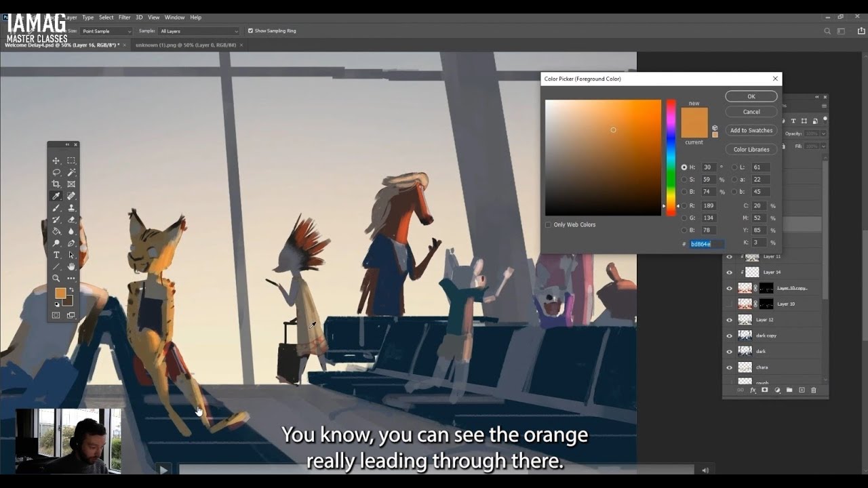Hide the dark copy layer eye icon
This screenshot has height=488, width=868.
tap(730, 335)
